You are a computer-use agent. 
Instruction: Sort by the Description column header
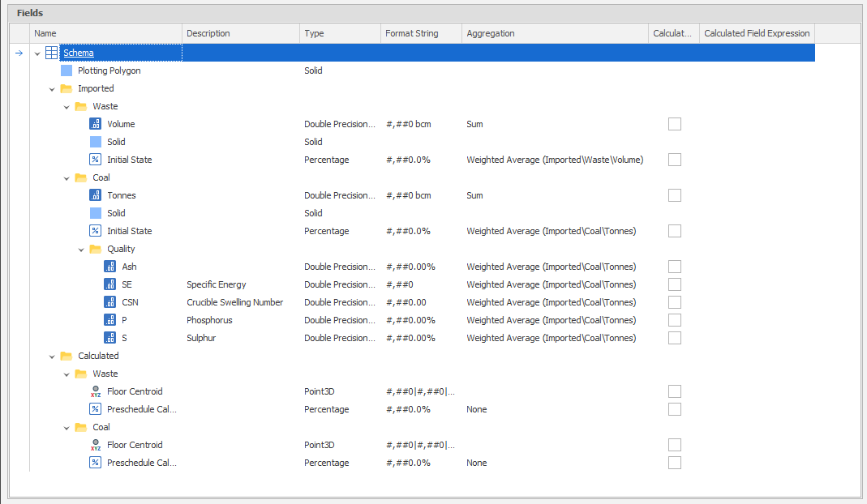tap(241, 33)
